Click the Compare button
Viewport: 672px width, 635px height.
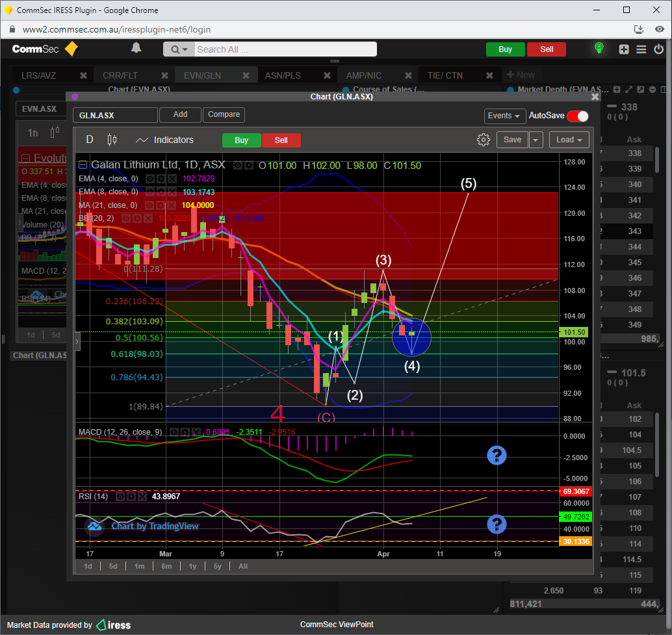[x=224, y=115]
